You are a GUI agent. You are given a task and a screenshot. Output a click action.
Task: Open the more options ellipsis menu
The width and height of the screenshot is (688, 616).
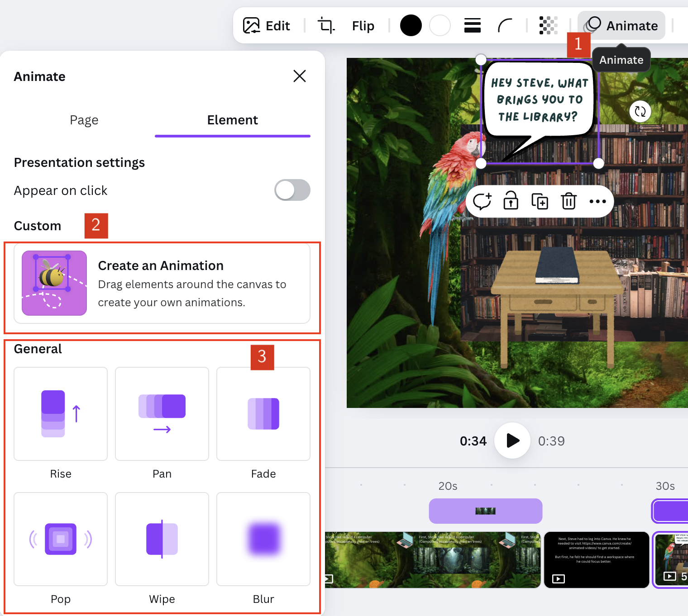[597, 201]
